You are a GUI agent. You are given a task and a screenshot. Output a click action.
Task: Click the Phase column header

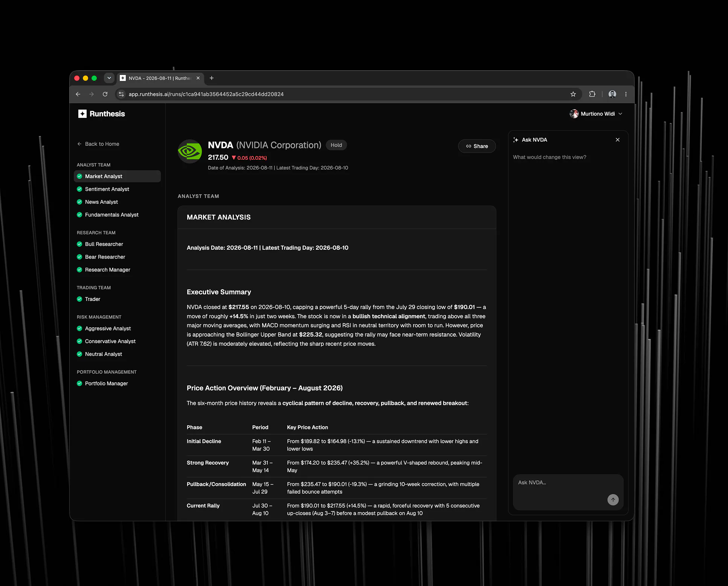coord(194,427)
